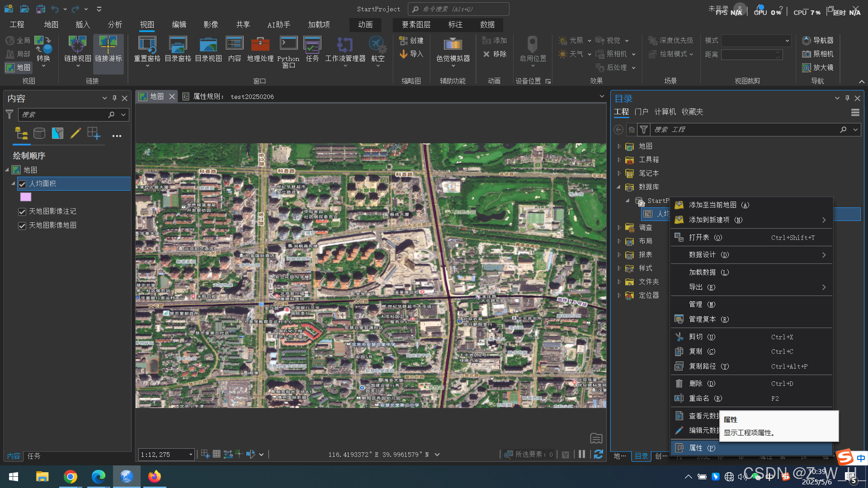
Task: Click the refresh icon in map status bar
Action: pyautogui.click(x=598, y=455)
